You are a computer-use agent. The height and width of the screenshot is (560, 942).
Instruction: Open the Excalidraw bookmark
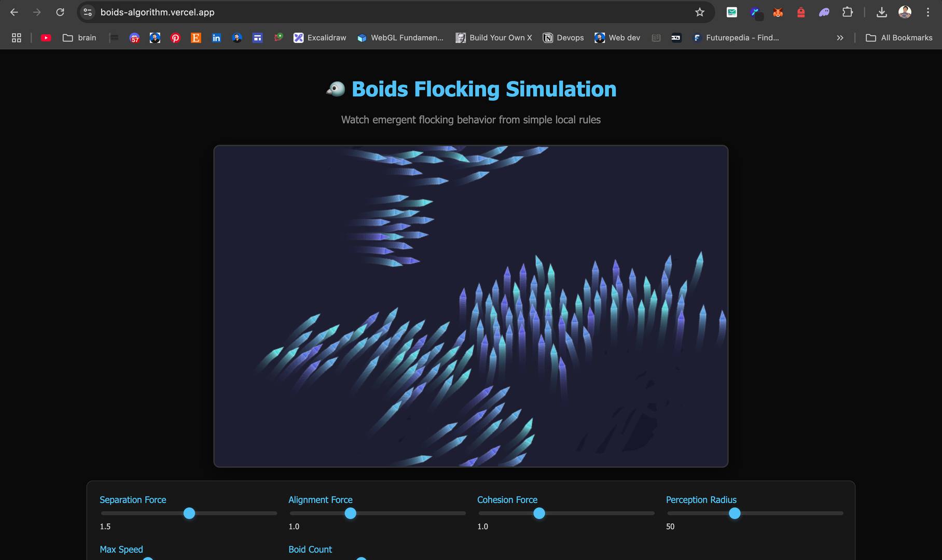click(x=320, y=37)
